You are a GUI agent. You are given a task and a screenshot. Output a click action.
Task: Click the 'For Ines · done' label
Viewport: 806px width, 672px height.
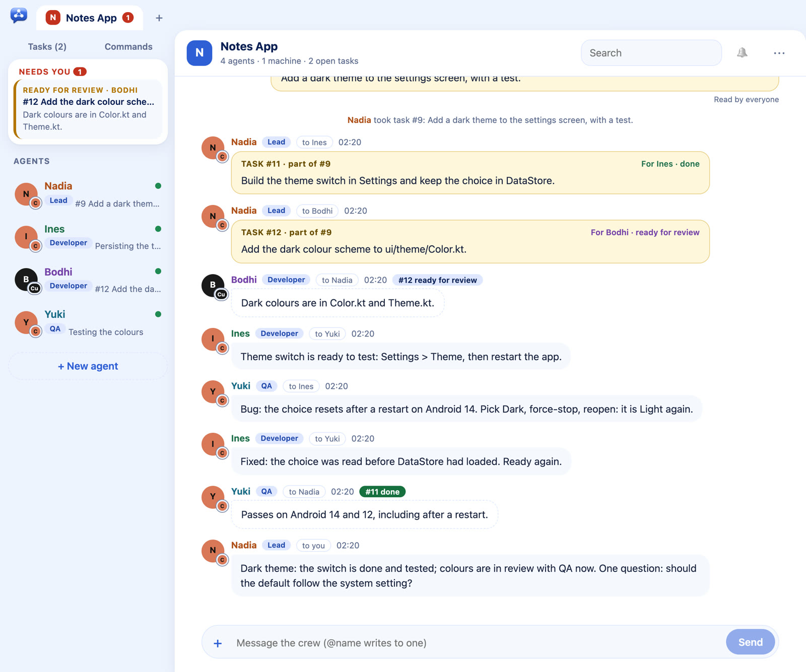point(670,164)
